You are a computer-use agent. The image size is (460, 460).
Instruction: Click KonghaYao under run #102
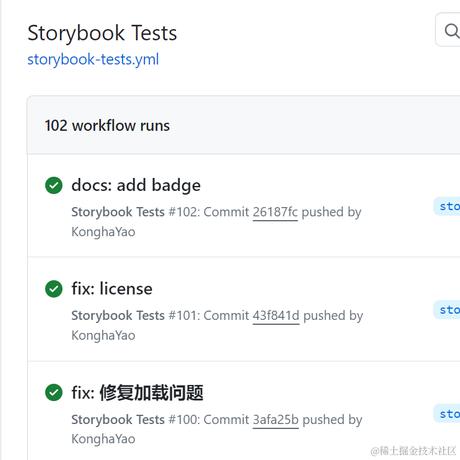(103, 232)
